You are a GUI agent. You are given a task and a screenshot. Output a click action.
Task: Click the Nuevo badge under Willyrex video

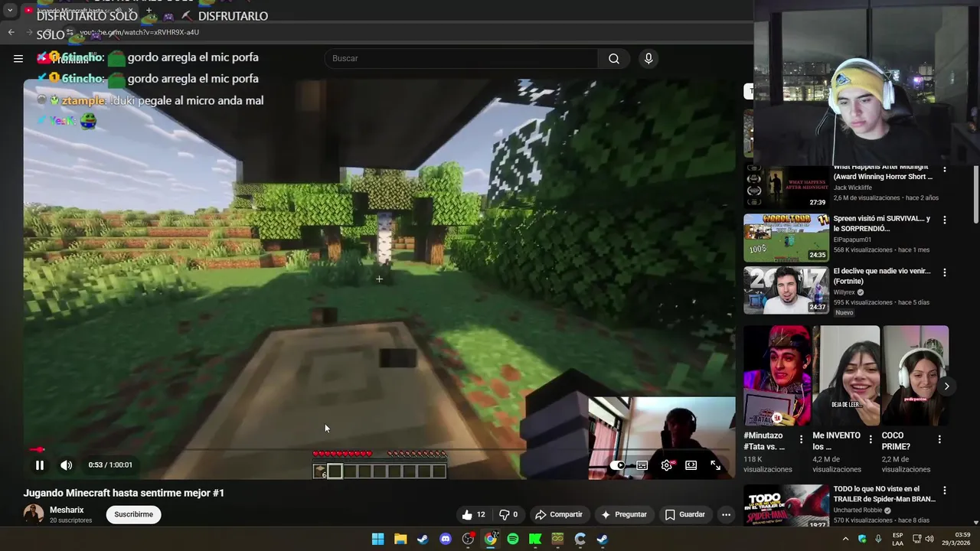click(844, 312)
